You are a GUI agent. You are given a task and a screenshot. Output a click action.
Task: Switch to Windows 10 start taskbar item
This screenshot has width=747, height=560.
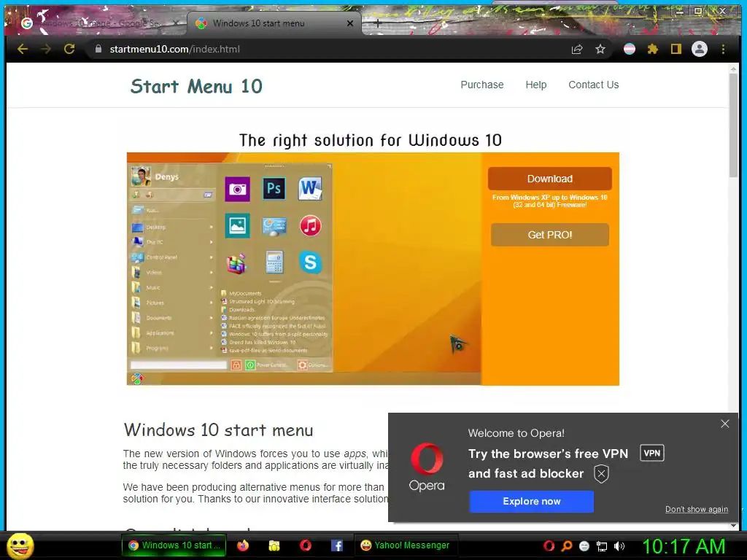pyautogui.click(x=174, y=545)
